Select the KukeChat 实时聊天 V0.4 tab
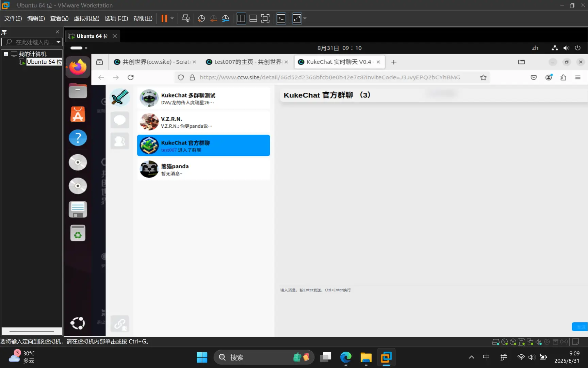Viewport: 588px width, 368px height. tap(339, 62)
